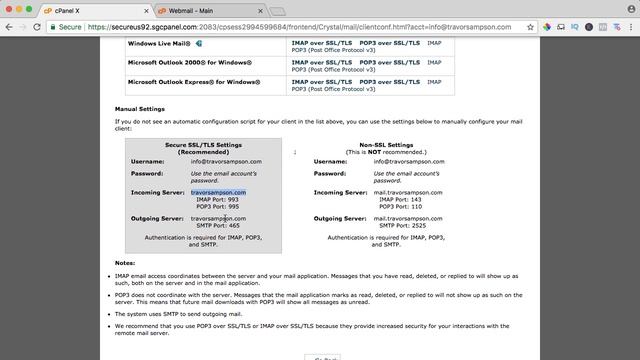Switch to the Webmail - Main tab
Image resolution: width=640 pixels, height=360 pixels.
tap(210, 11)
